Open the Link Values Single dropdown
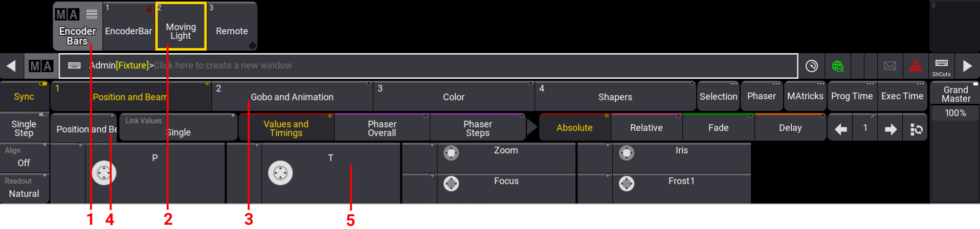980x229 pixels. pos(177,128)
